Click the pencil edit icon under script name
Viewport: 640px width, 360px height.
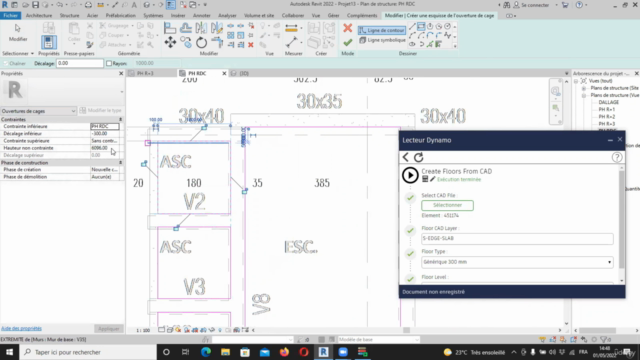(433, 179)
